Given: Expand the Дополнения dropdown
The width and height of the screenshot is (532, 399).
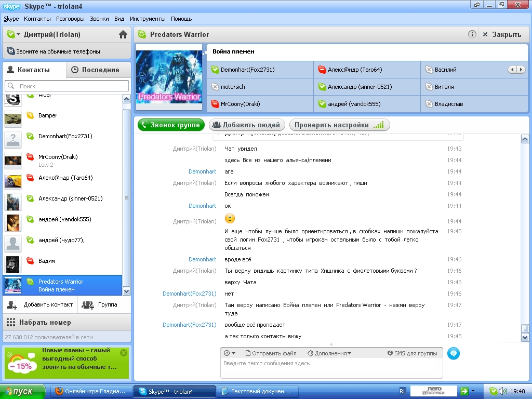Looking at the screenshot, I should [x=329, y=353].
